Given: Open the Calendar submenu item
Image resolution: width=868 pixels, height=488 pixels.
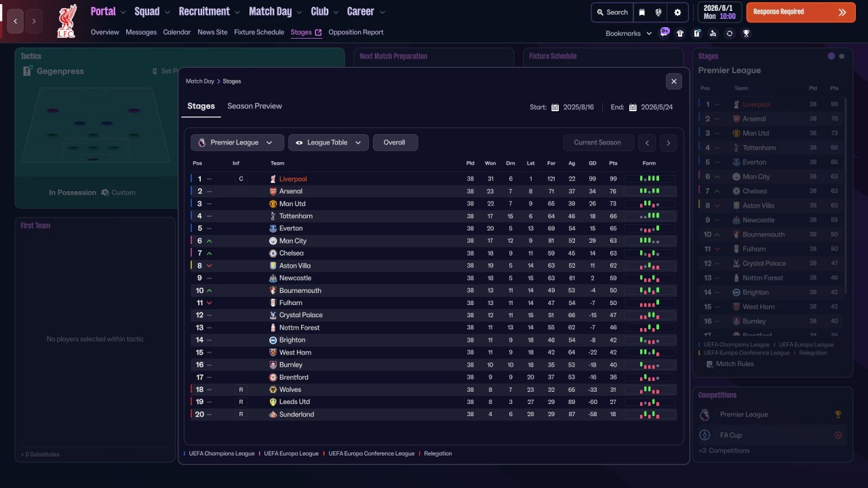Looking at the screenshot, I should (x=177, y=33).
